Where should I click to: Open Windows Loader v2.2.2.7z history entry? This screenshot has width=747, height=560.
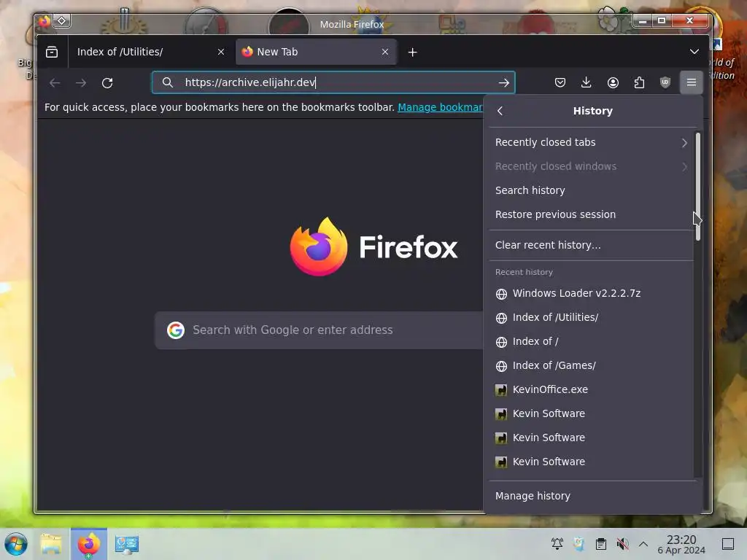tap(591, 293)
